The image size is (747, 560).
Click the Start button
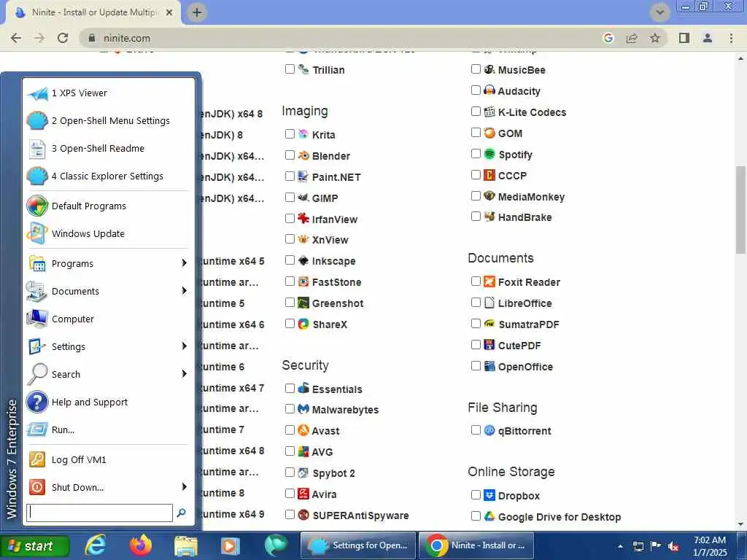(35, 545)
